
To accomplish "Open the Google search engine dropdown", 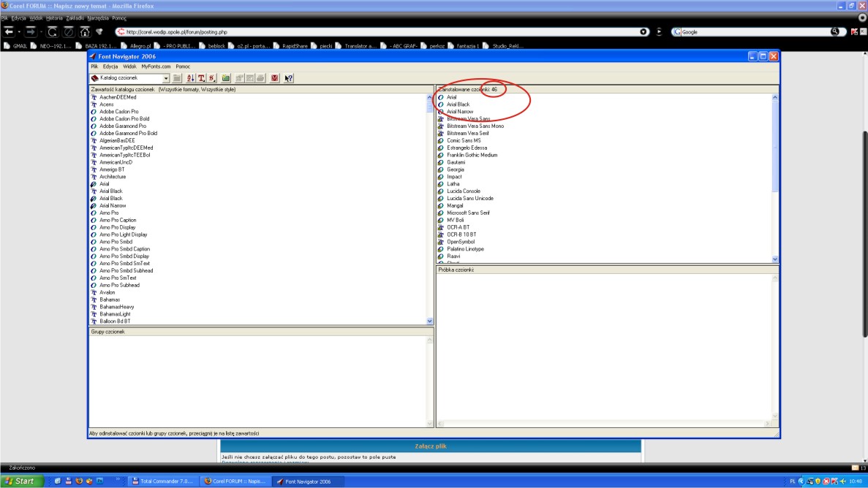I will (x=677, y=32).
